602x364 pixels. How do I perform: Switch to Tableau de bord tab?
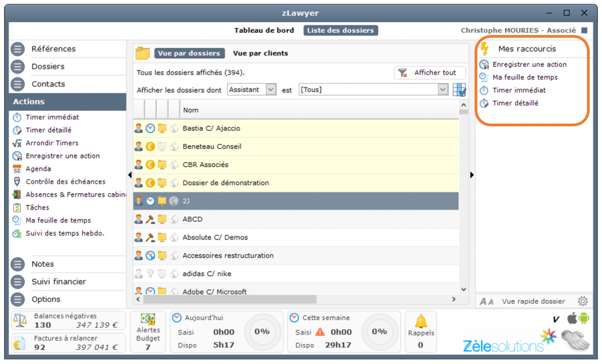(x=264, y=31)
